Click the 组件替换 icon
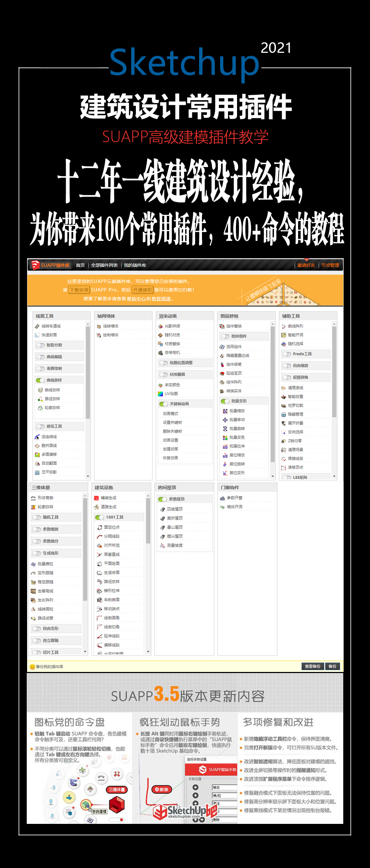 point(222,326)
